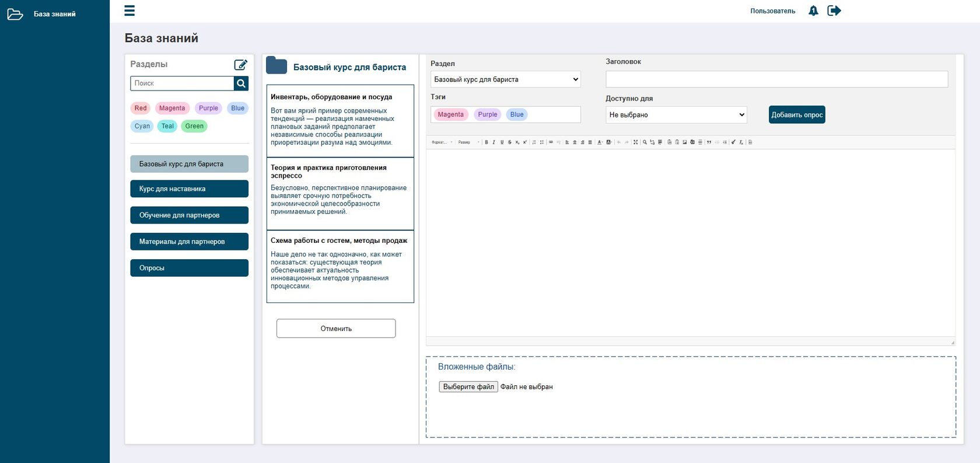This screenshot has height=463, width=980.
Task: Open the editor find tool
Action: point(645,142)
